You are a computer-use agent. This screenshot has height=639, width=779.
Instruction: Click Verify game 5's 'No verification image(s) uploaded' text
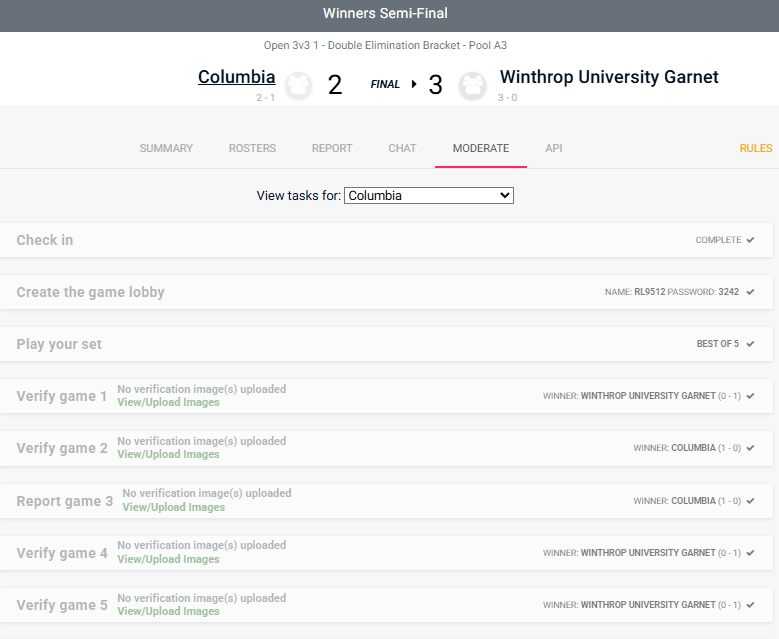pyautogui.click(x=202, y=598)
